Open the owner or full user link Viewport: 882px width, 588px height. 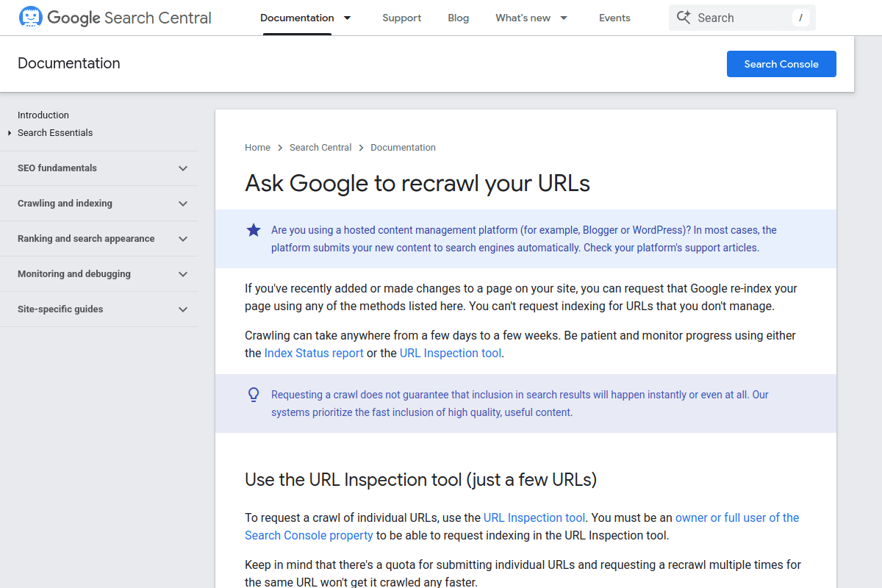point(522,526)
